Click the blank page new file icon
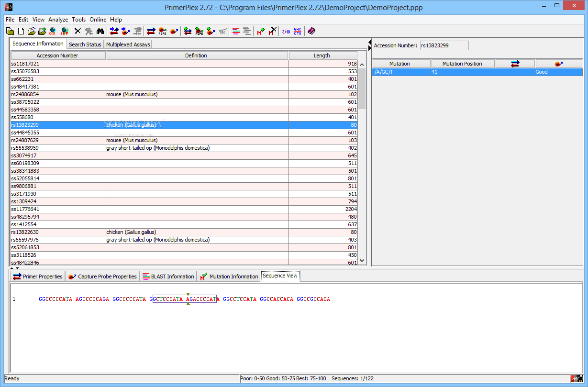Image resolution: width=588 pixels, height=387 pixels. click(21, 31)
